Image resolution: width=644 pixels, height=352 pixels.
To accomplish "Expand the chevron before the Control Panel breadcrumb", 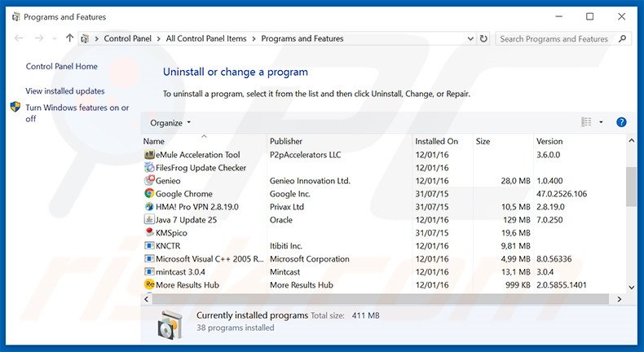I will click(97, 38).
